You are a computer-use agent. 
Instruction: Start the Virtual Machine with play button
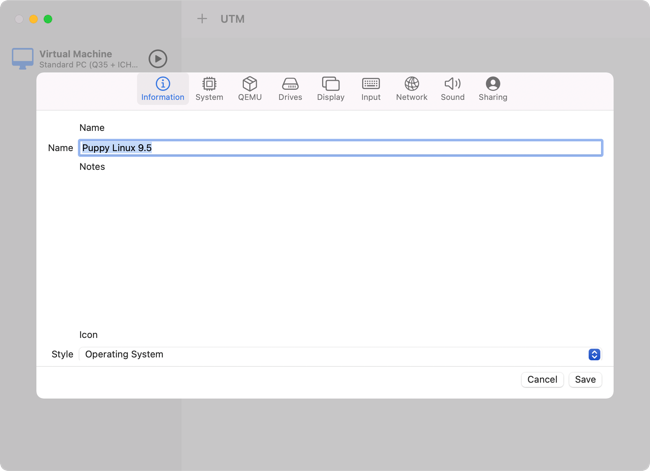(x=158, y=59)
